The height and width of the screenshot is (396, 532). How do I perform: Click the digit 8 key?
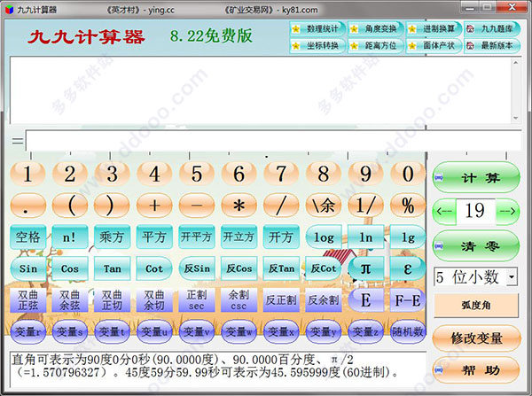point(324,174)
